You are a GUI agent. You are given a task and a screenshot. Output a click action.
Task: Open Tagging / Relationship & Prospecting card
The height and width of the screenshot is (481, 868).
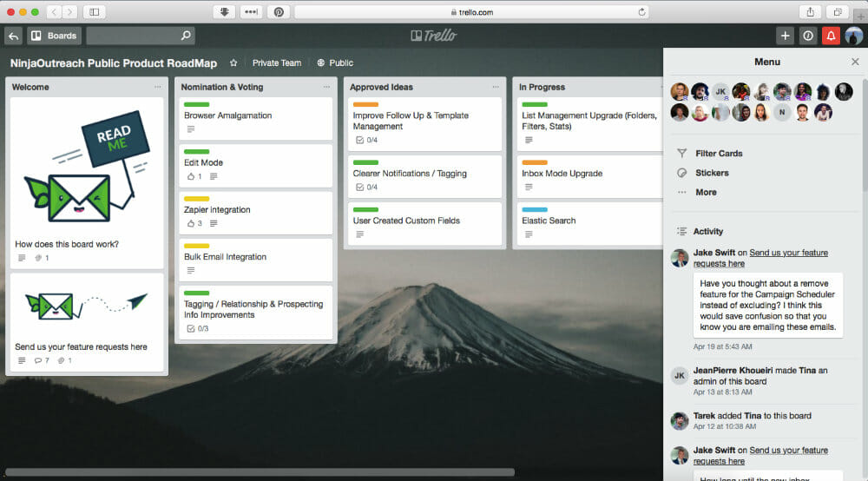(256, 313)
